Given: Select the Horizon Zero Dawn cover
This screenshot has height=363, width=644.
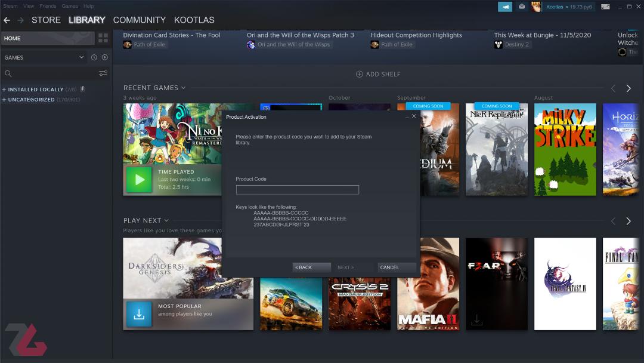Looking at the screenshot, I should (x=621, y=150).
